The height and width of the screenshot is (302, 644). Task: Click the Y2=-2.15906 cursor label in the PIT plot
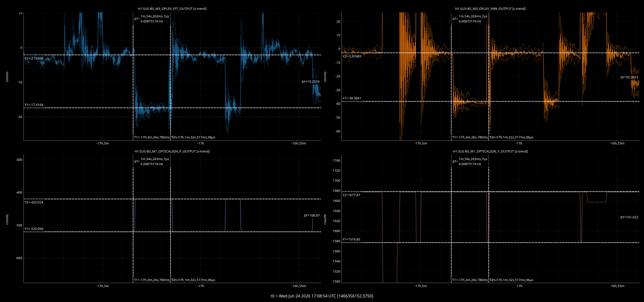(34, 58)
